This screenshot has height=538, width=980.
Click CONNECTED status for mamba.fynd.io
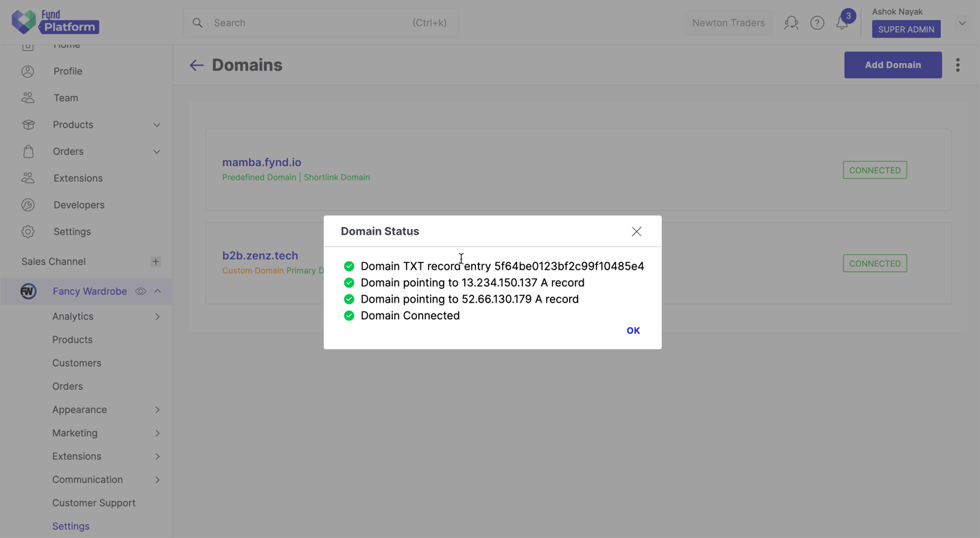tap(875, 170)
